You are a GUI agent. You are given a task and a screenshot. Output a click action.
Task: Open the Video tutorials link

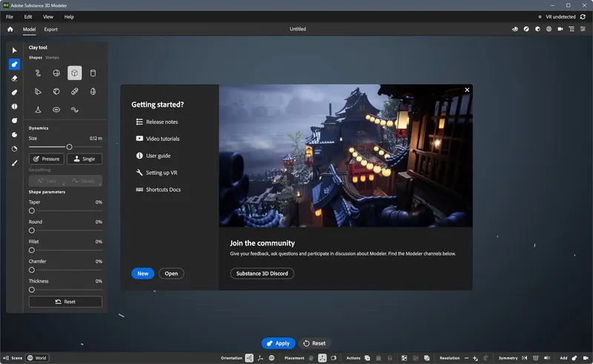162,139
